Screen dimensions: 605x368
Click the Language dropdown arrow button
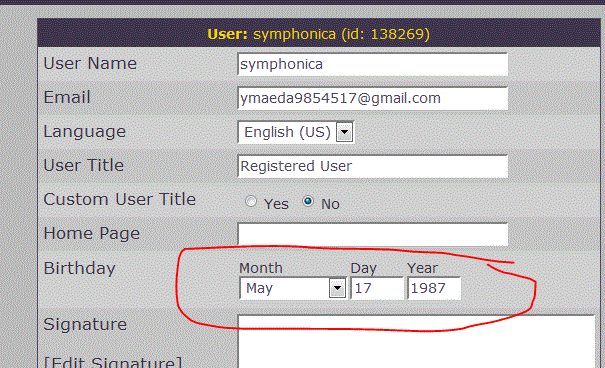[344, 132]
